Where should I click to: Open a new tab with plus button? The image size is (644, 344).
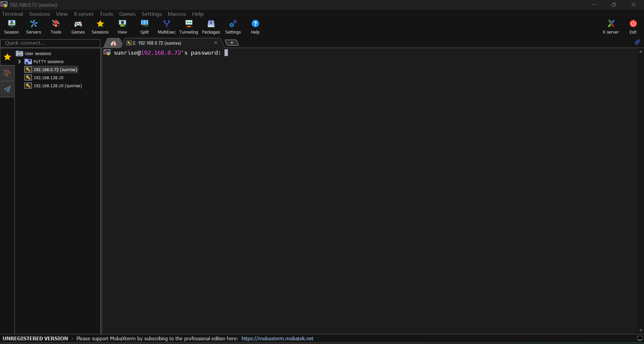[x=232, y=43]
